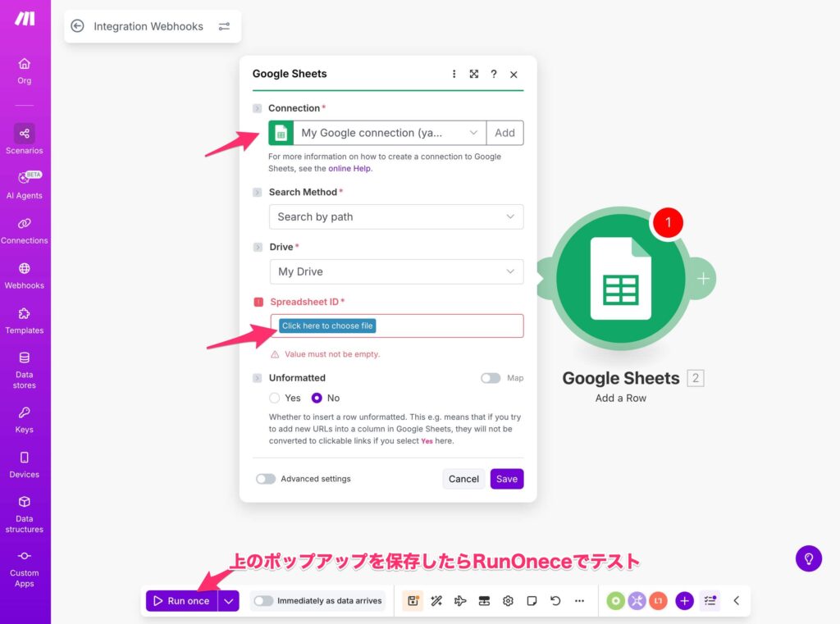
Task: Go to Scenarios in the sidebar
Action: click(x=25, y=139)
